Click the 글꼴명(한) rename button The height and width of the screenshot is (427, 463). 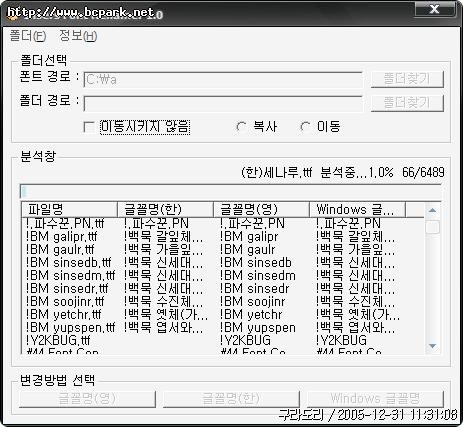point(231,399)
